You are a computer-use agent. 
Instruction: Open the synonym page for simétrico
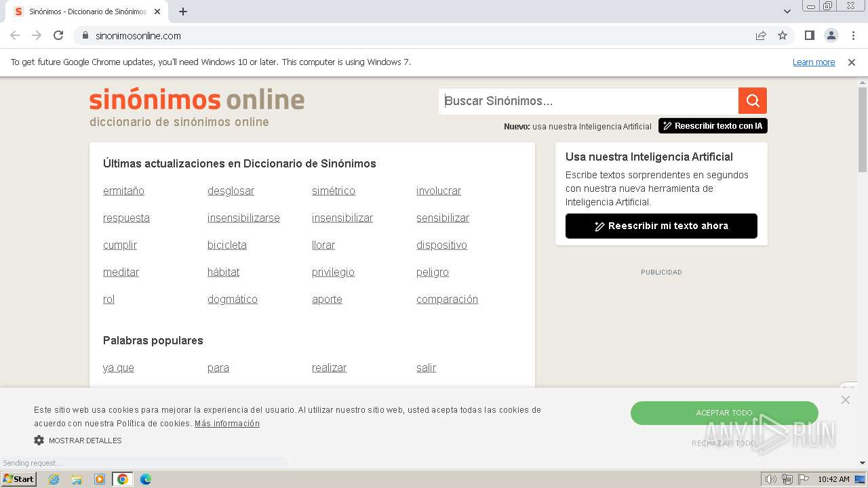tap(334, 191)
